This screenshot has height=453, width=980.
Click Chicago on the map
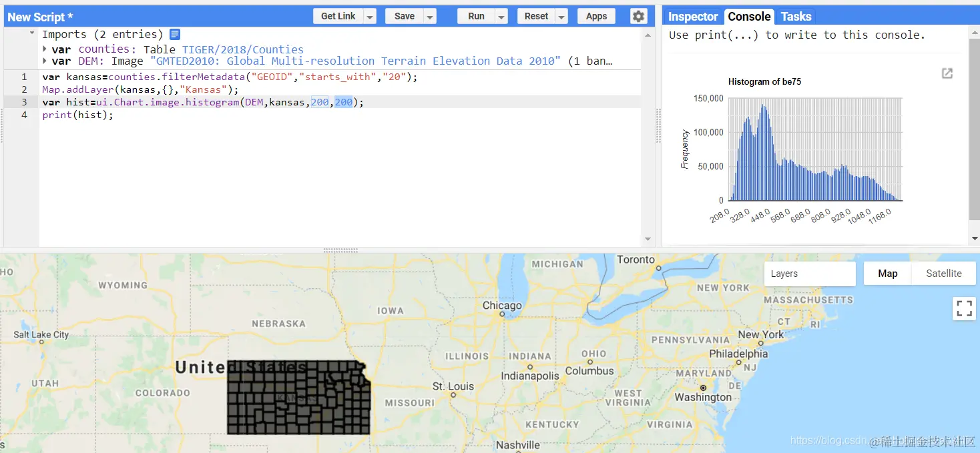[x=502, y=306]
